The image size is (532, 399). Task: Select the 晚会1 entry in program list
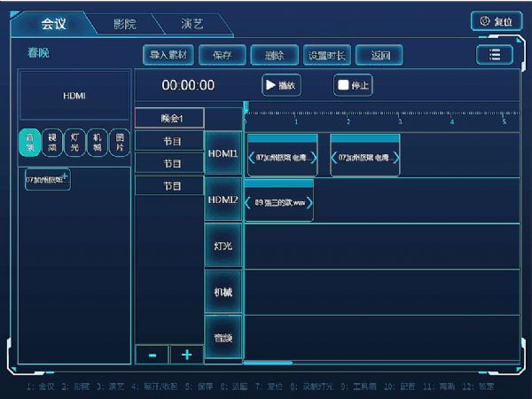point(169,118)
